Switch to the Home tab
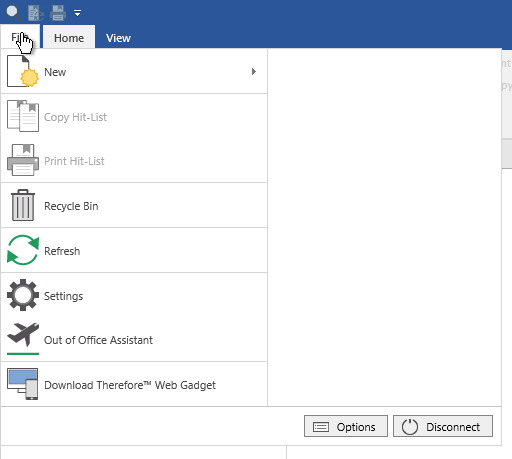512x459 pixels. click(x=69, y=38)
